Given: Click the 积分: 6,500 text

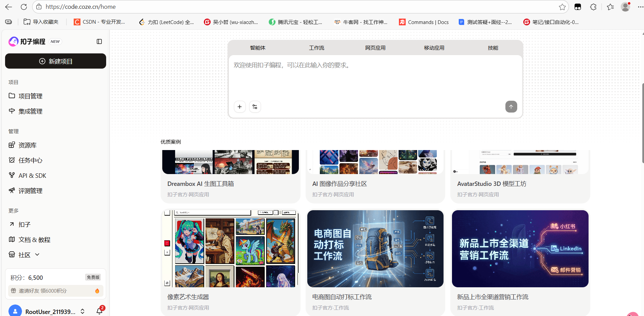Looking at the screenshot, I should tap(27, 278).
